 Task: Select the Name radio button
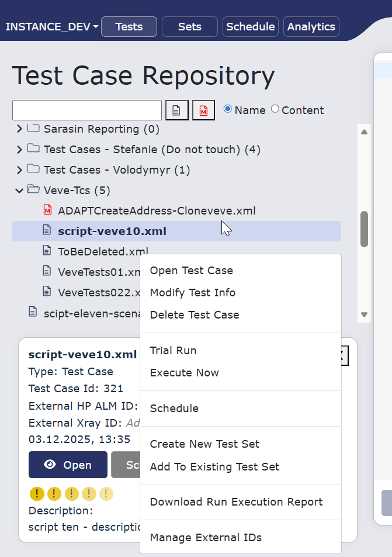coord(228,109)
